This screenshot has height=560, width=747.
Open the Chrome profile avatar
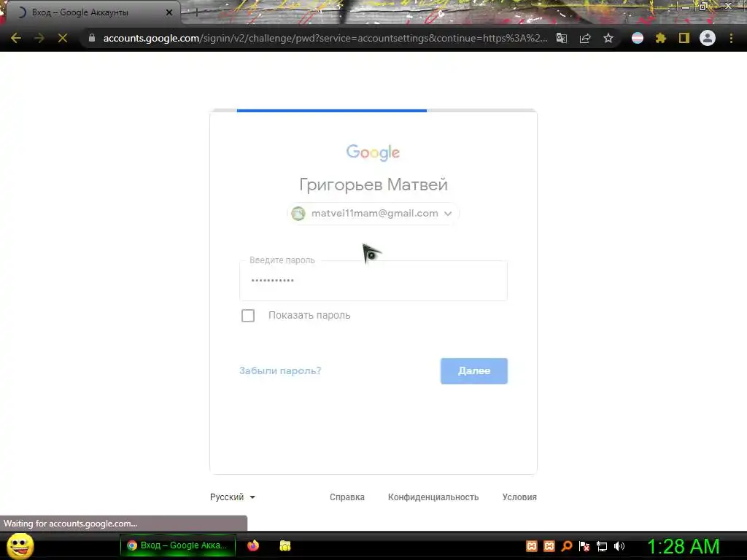[x=708, y=38]
